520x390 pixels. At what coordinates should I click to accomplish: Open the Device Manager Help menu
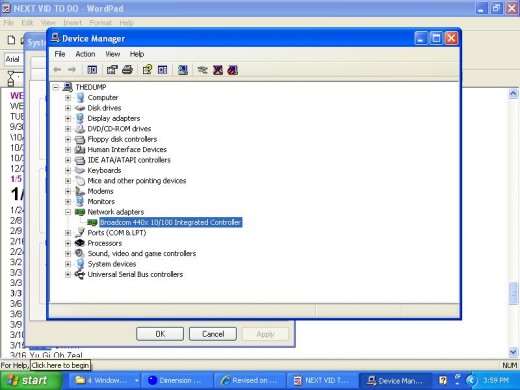(137, 54)
